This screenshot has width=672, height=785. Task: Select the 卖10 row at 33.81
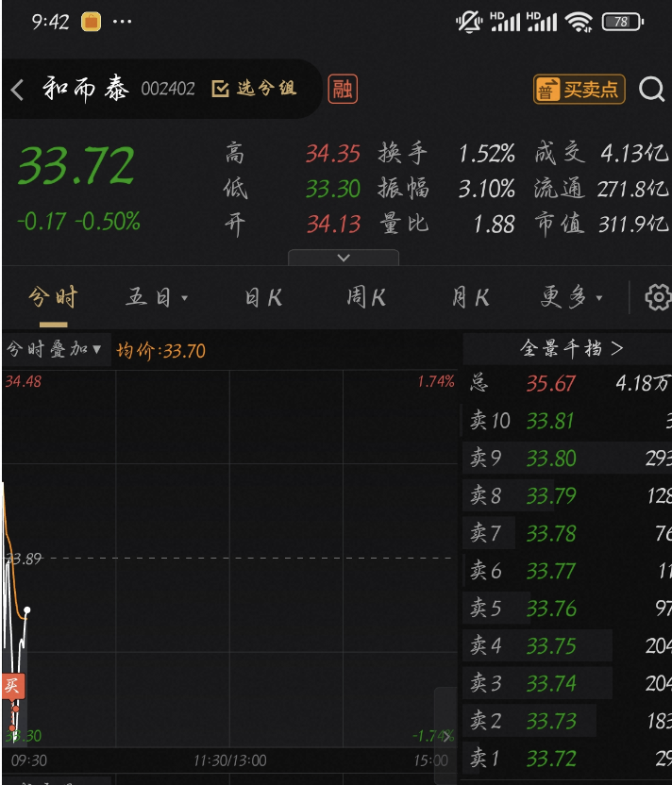567,421
